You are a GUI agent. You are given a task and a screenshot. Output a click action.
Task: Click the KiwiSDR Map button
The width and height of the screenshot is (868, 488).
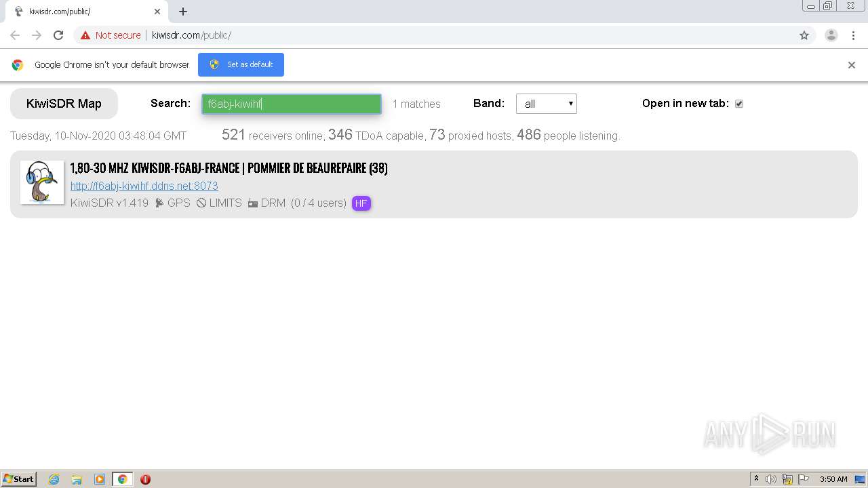pyautogui.click(x=64, y=104)
